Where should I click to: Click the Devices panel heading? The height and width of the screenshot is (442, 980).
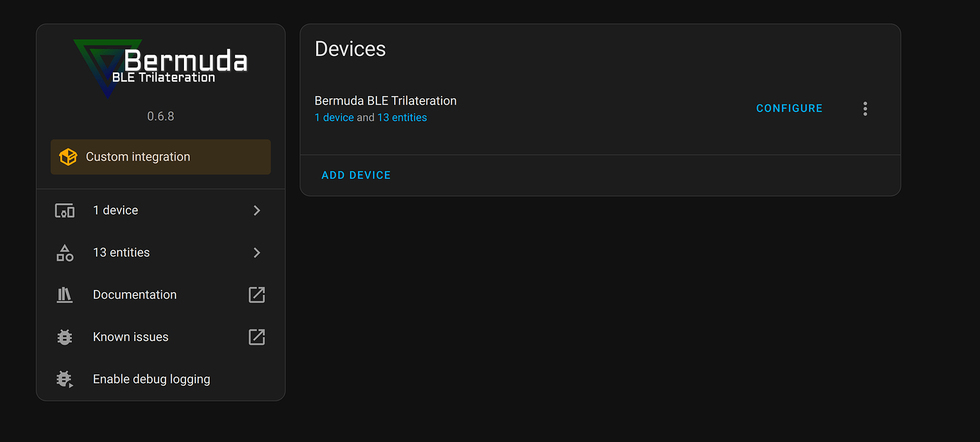(x=350, y=49)
